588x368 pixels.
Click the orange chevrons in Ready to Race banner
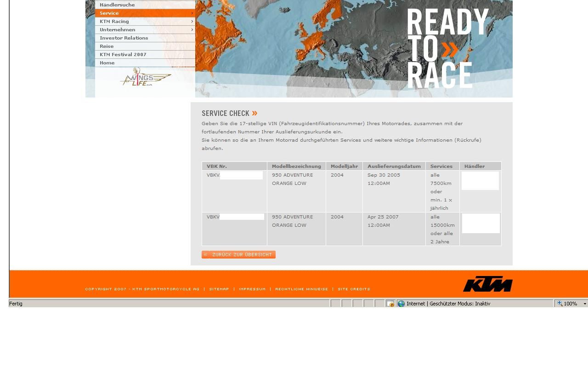pyautogui.click(x=450, y=50)
